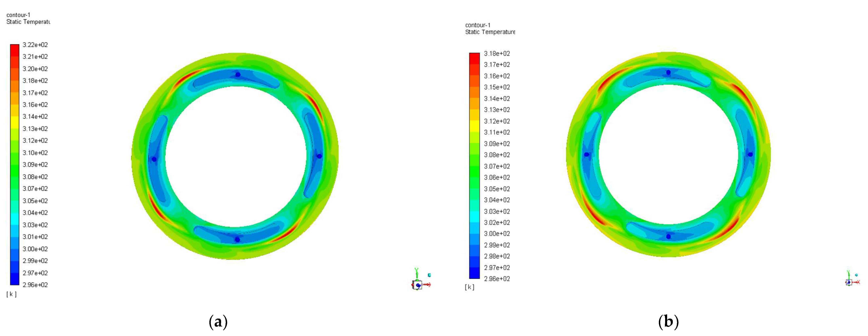Click the right blue inlet dot in plot (b)
The height and width of the screenshot is (336, 868).
[750, 155]
